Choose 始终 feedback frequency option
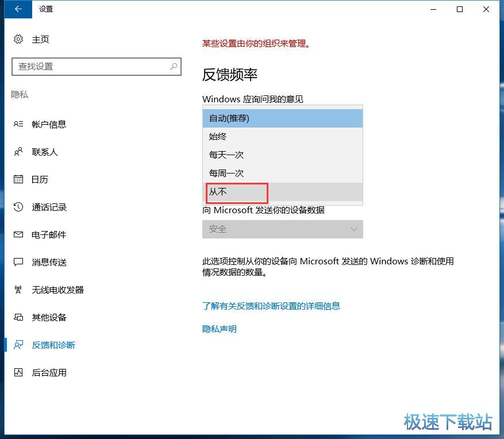Image resolution: width=504 pixels, height=439 pixels. tap(283, 137)
